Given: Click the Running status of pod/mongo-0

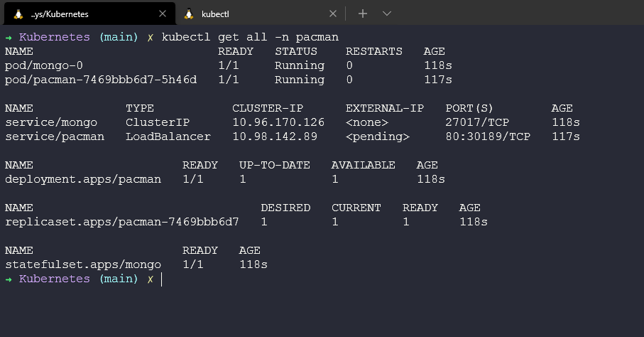Looking at the screenshot, I should click(300, 65).
